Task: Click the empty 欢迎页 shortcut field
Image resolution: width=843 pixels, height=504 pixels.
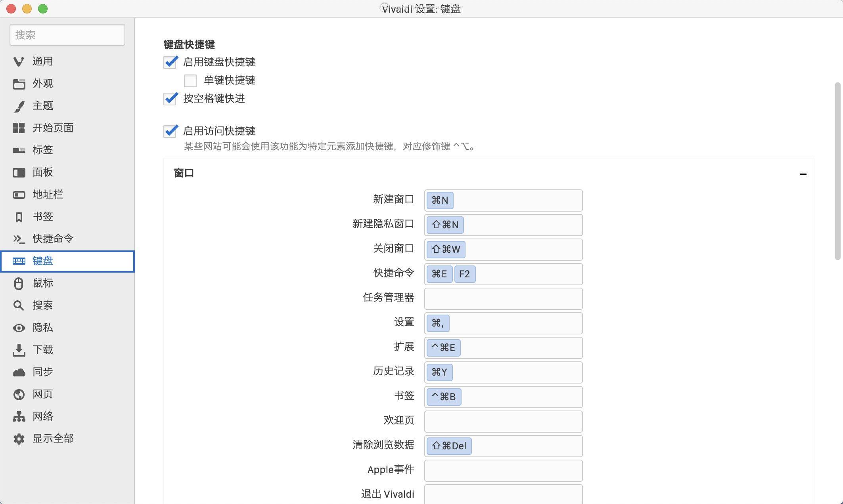Action: (503, 422)
